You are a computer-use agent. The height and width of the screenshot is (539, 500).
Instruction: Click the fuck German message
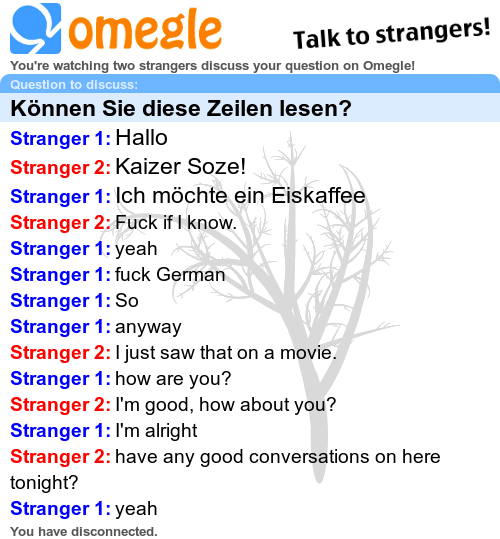[118, 275]
